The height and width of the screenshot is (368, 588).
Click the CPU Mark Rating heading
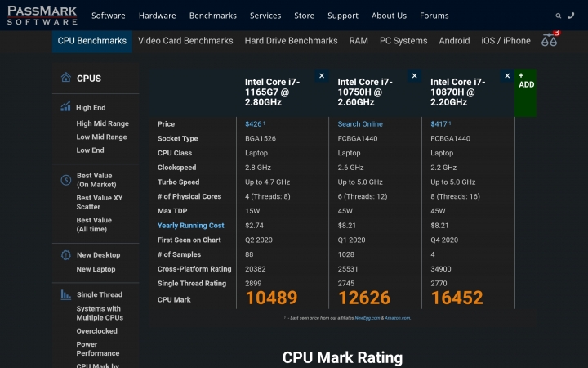pyautogui.click(x=342, y=357)
